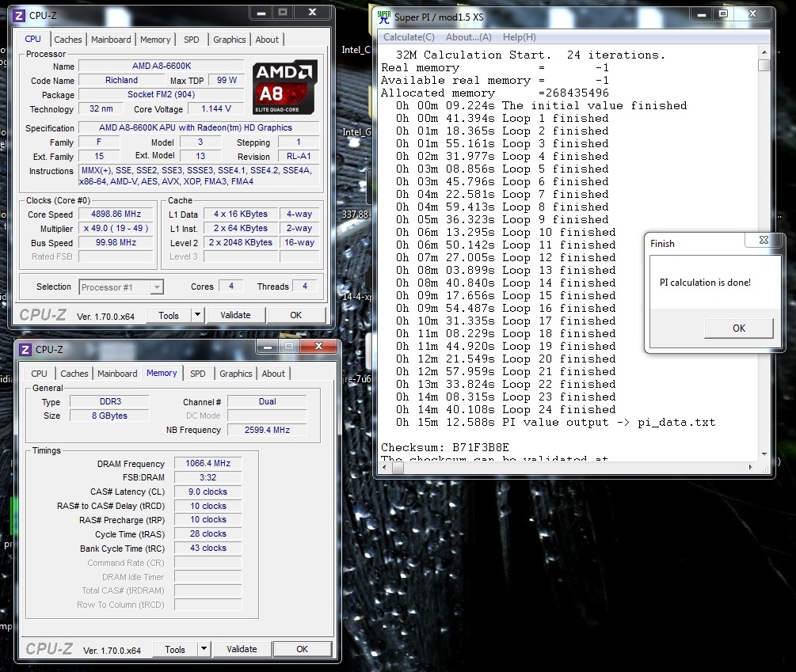Open Graphics tab in bottom CPU-Z window

(235, 374)
